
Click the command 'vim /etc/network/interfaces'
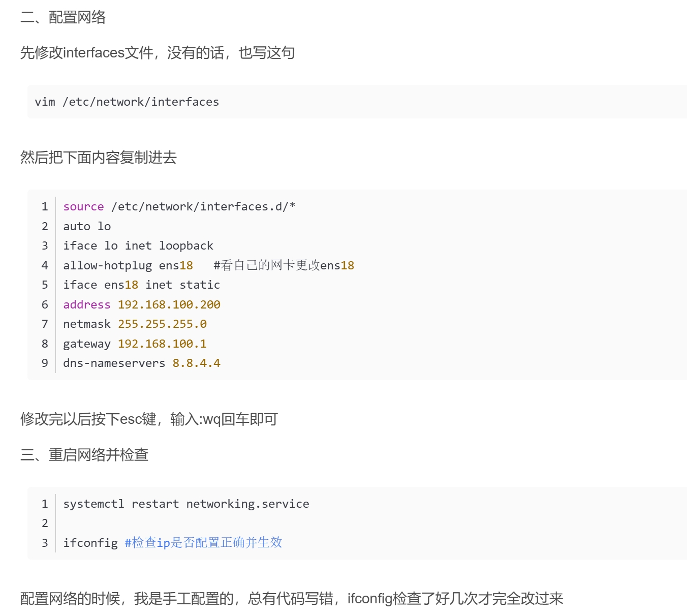127,102
